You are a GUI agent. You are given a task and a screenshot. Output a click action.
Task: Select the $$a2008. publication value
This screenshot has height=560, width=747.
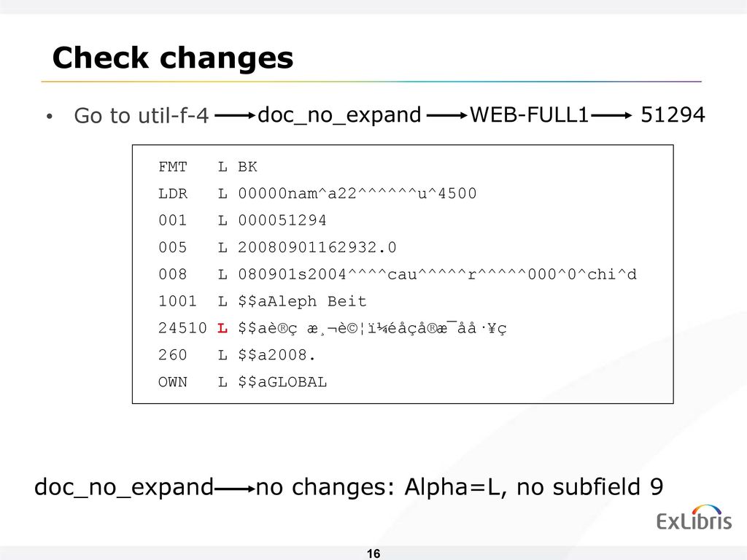pyautogui.click(x=276, y=355)
